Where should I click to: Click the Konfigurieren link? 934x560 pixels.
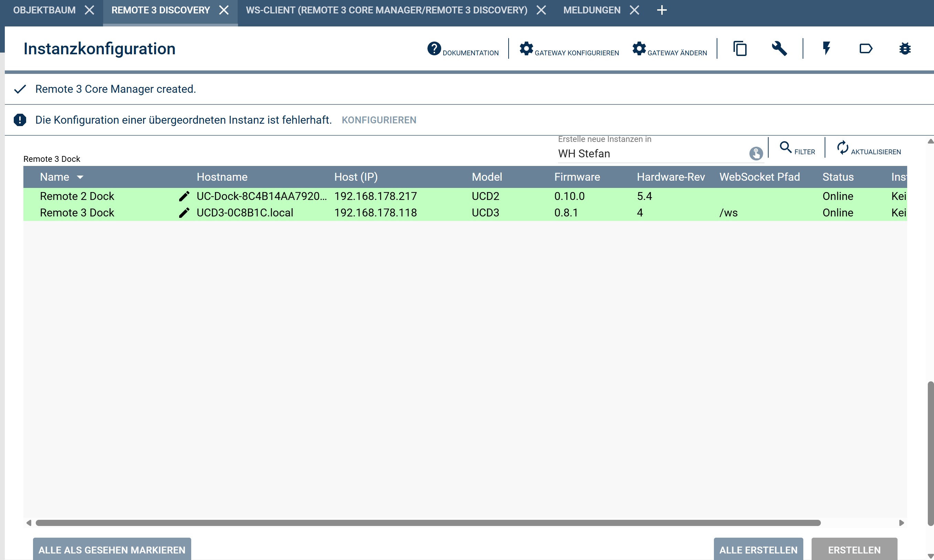379,120
